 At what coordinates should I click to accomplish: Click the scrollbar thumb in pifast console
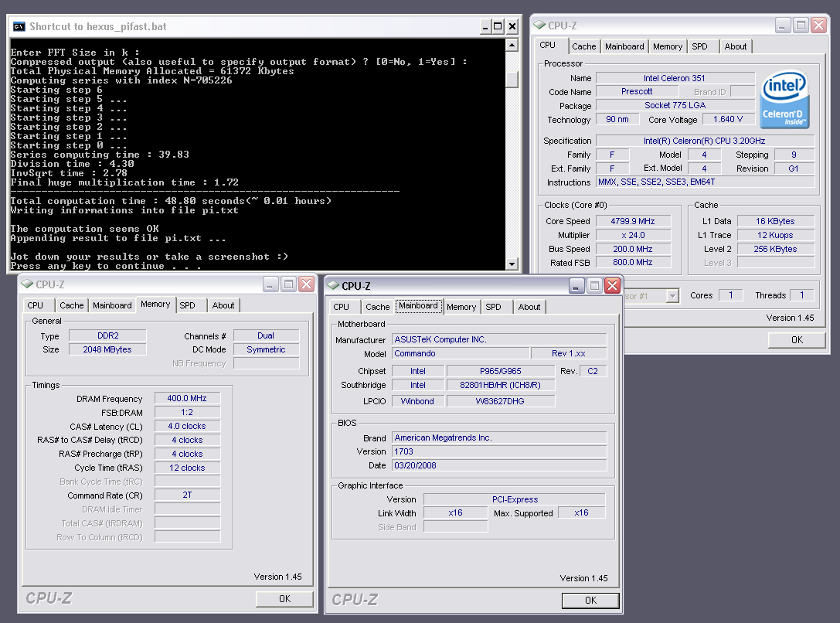point(512,80)
